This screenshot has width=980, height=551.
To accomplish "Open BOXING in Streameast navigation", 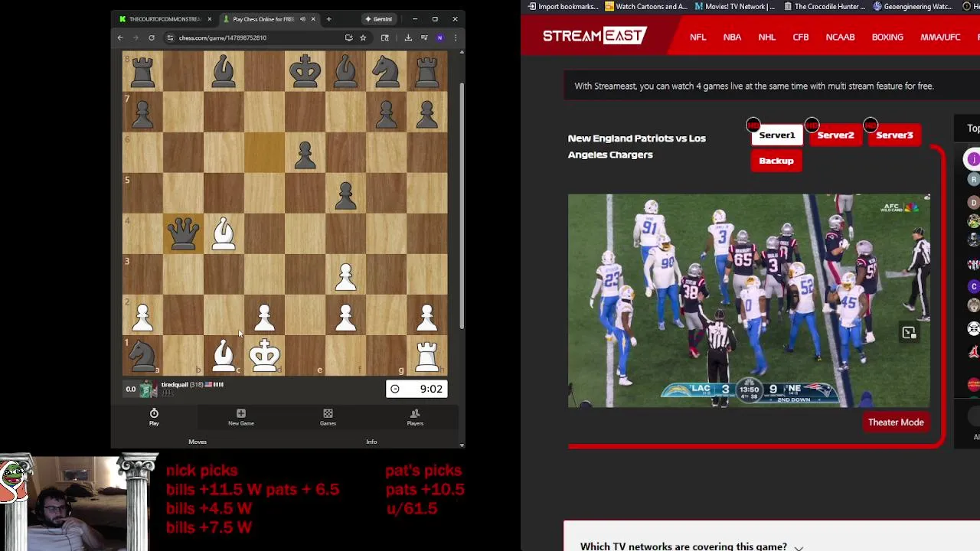I will click(x=887, y=37).
